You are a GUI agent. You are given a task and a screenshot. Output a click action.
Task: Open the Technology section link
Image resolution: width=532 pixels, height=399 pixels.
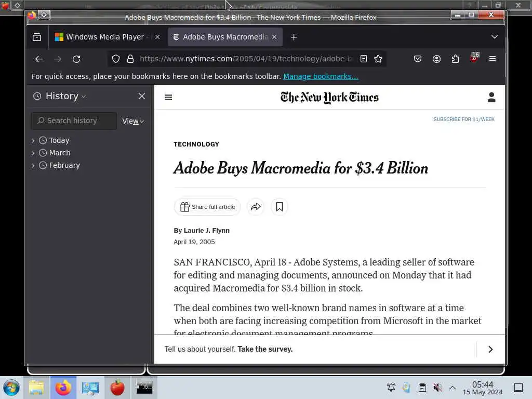(x=196, y=144)
